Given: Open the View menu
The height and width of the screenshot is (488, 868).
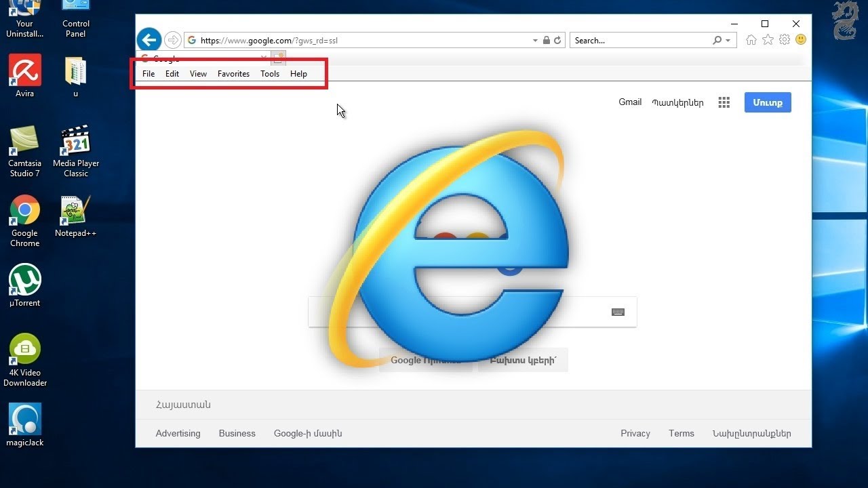Looking at the screenshot, I should (x=198, y=74).
